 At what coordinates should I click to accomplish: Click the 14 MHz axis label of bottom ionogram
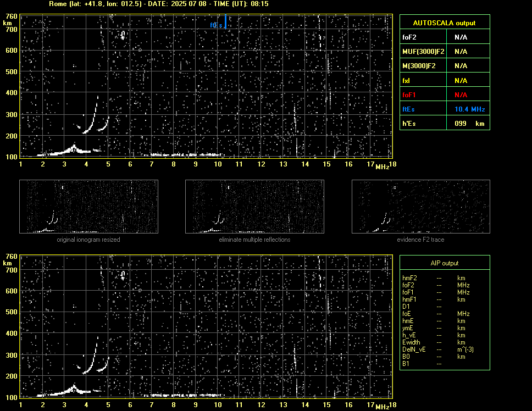[305, 404]
